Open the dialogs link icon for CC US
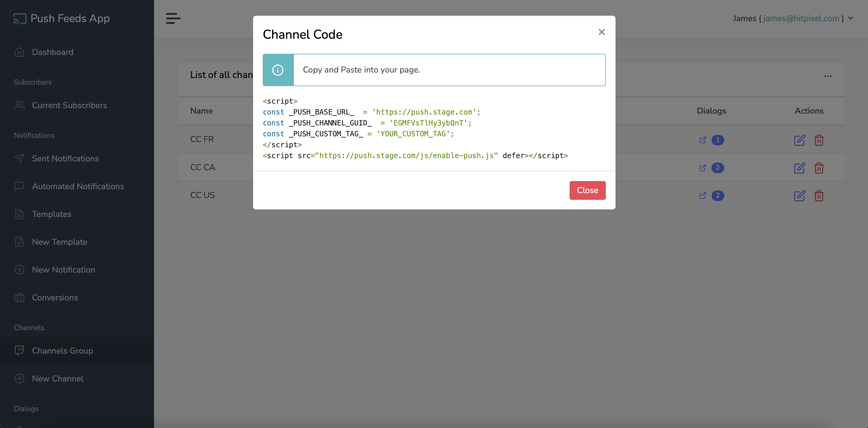The width and height of the screenshot is (868, 428). 702,196
